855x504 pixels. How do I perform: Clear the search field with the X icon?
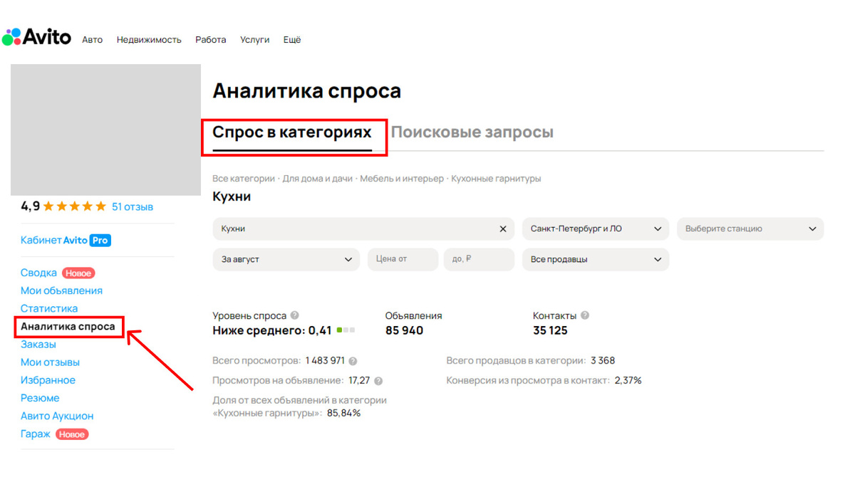tap(503, 229)
